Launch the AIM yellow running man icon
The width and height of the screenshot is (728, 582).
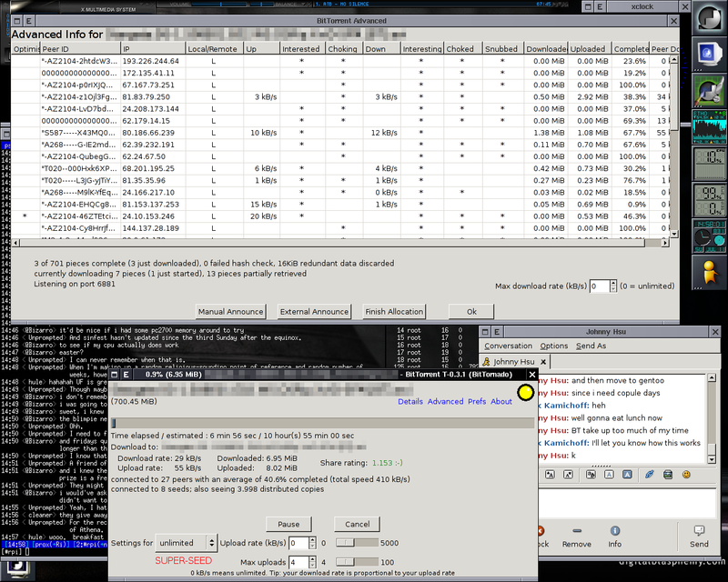tap(710, 272)
